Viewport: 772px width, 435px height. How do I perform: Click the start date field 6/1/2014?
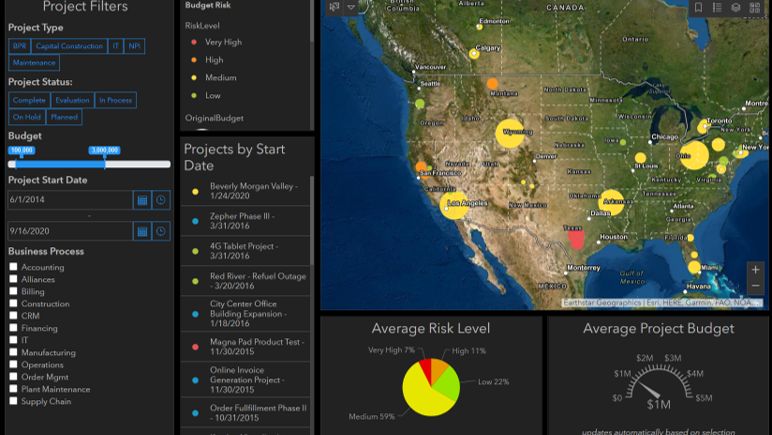(70, 200)
